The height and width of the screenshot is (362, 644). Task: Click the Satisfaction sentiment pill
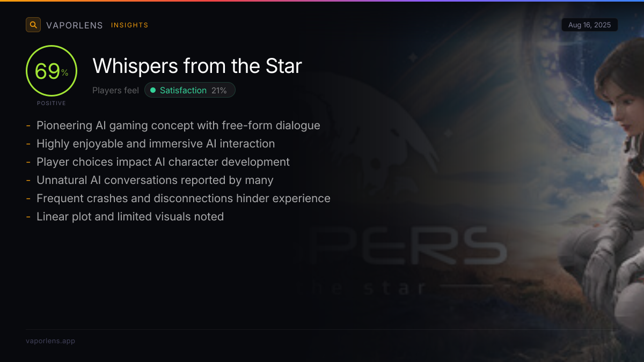tap(190, 91)
